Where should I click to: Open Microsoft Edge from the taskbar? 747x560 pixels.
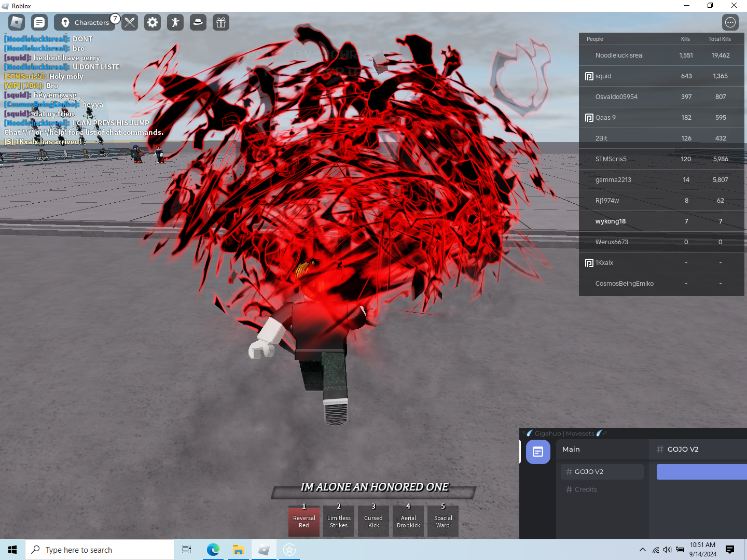(213, 550)
